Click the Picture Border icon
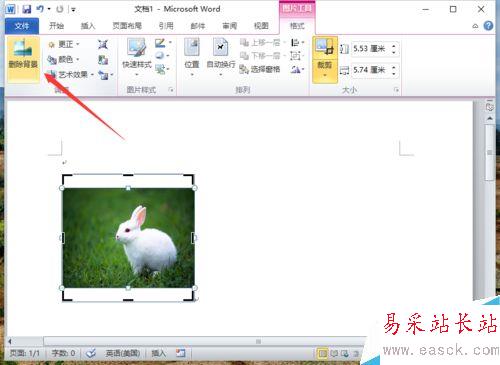Image resolution: width=500 pixels, height=365 pixels. coord(160,43)
